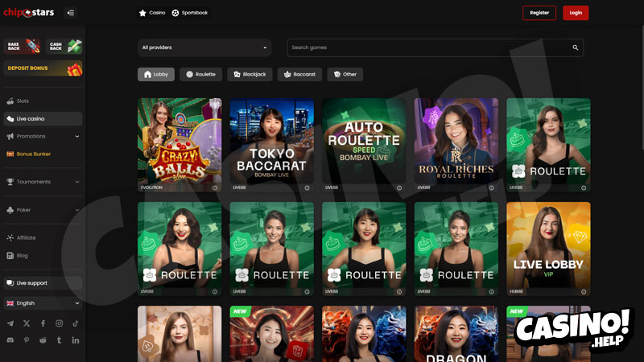Go to Slots in sidebar
The height and width of the screenshot is (362, 644).
pos(43,101)
